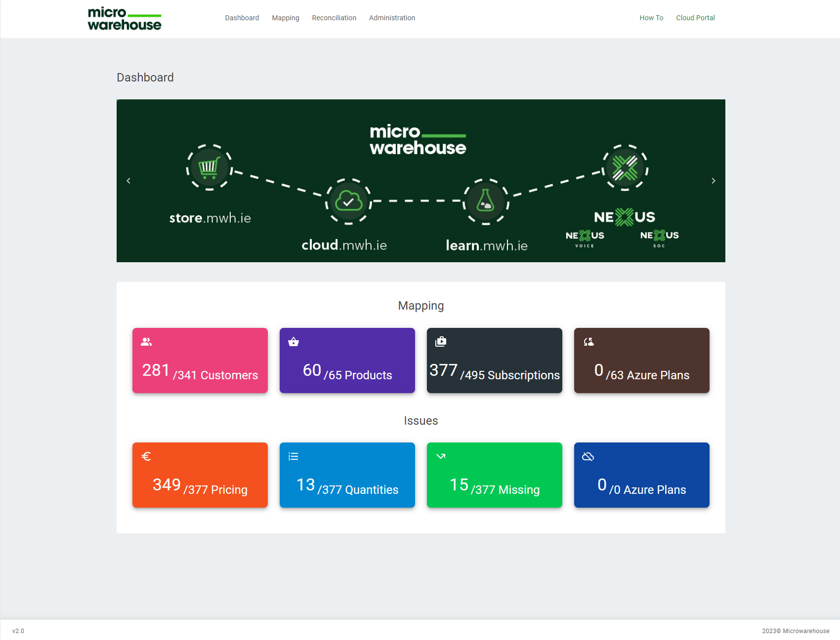Click the cloud checkmark icon in banner
This screenshot has width=840, height=640.
tap(348, 201)
